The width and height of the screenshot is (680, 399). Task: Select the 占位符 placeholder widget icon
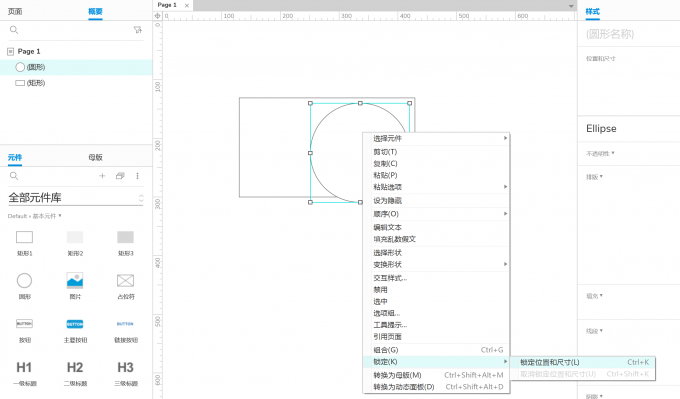[125, 281]
